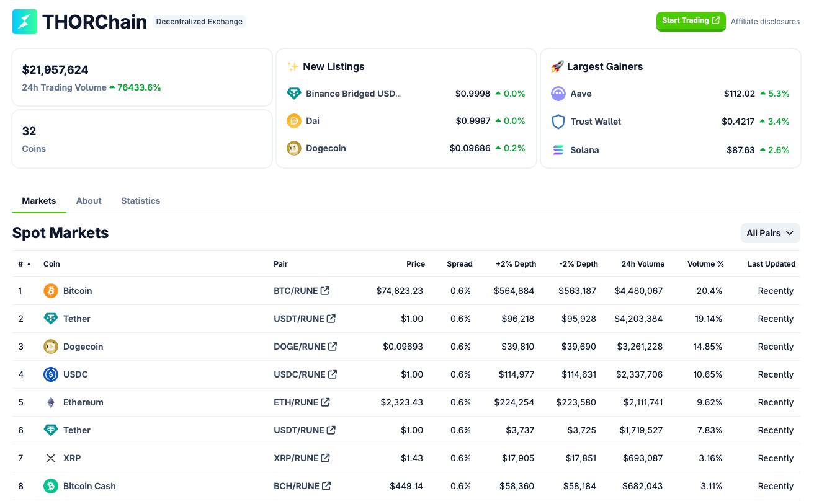The width and height of the screenshot is (814, 504).
Task: Click the Aave coin icon
Action: (x=558, y=94)
